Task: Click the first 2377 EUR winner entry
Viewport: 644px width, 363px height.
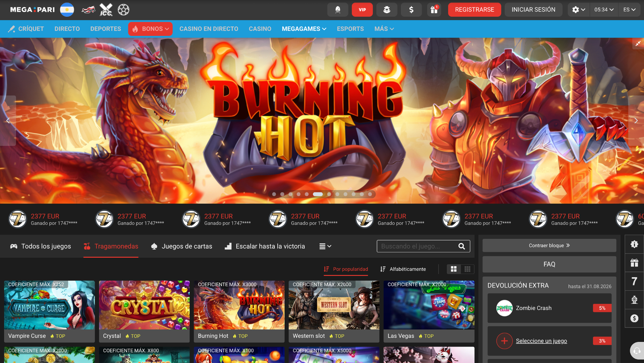Action: [43, 219]
